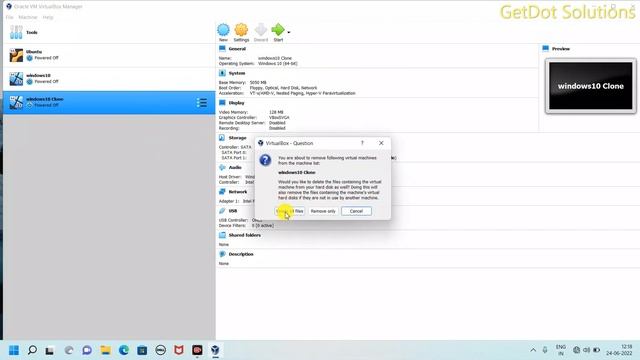Open the Windows Start menu

(x=14, y=350)
